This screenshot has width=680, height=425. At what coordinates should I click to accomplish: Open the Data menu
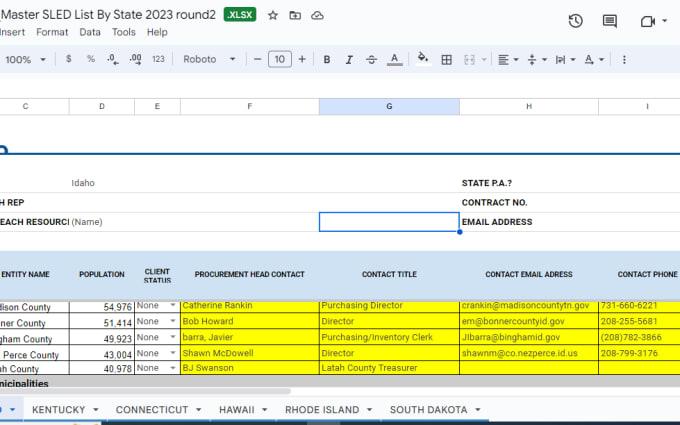click(x=90, y=32)
